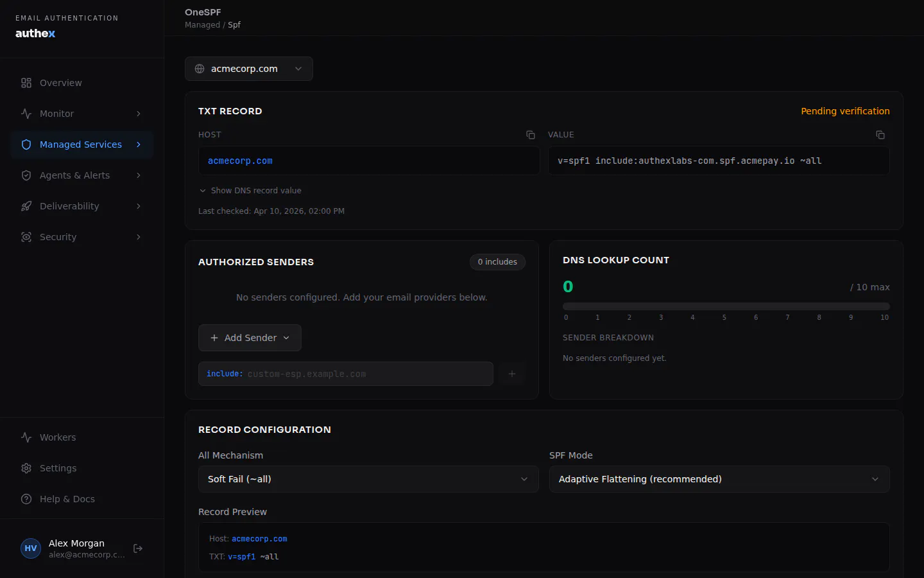Image resolution: width=924 pixels, height=578 pixels.
Task: Click the OneSPF page title
Action: point(203,12)
